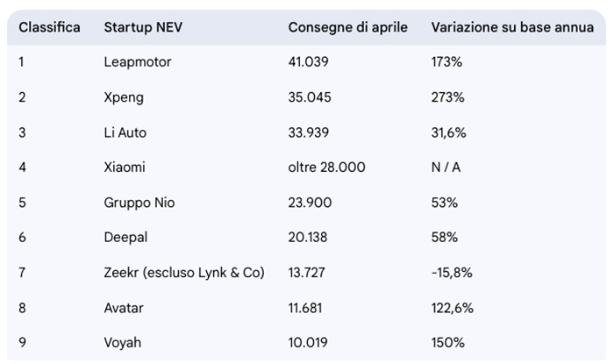Screen dimensions: 614x364
Task: Select the Avatar row name
Action: click(124, 308)
